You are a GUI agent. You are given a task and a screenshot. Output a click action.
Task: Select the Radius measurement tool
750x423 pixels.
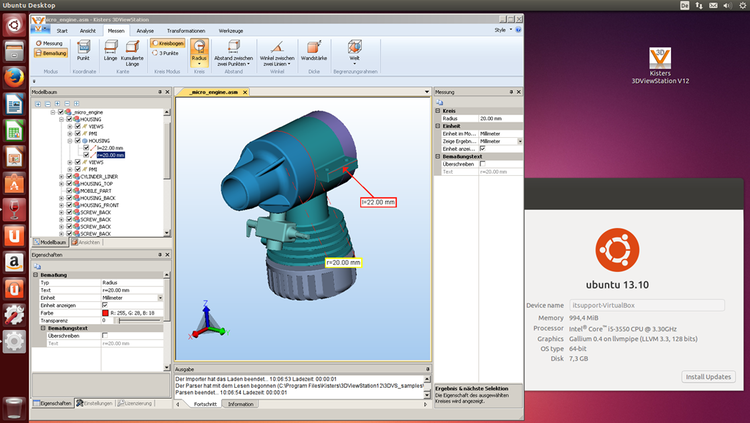coord(199,51)
